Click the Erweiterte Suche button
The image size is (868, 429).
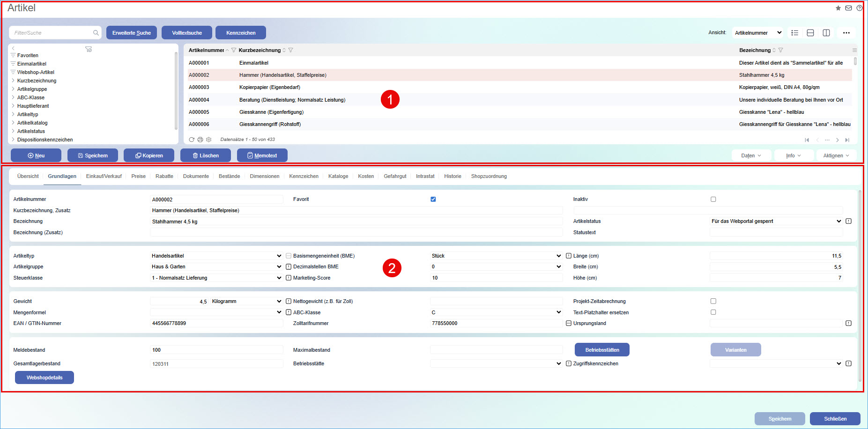point(132,33)
